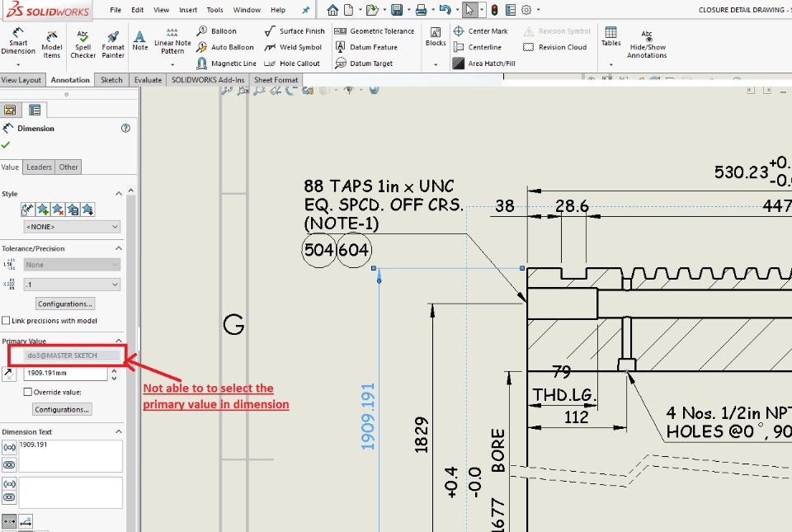Collapse the Tolerance/Precision section
Screen dimensions: 792x532
pyautogui.click(x=118, y=248)
